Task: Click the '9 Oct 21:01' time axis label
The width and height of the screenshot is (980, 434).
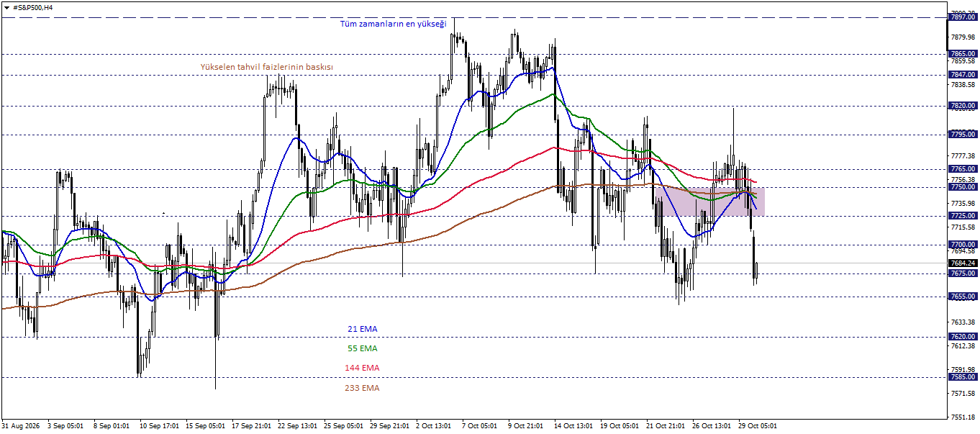Action: pyautogui.click(x=525, y=425)
